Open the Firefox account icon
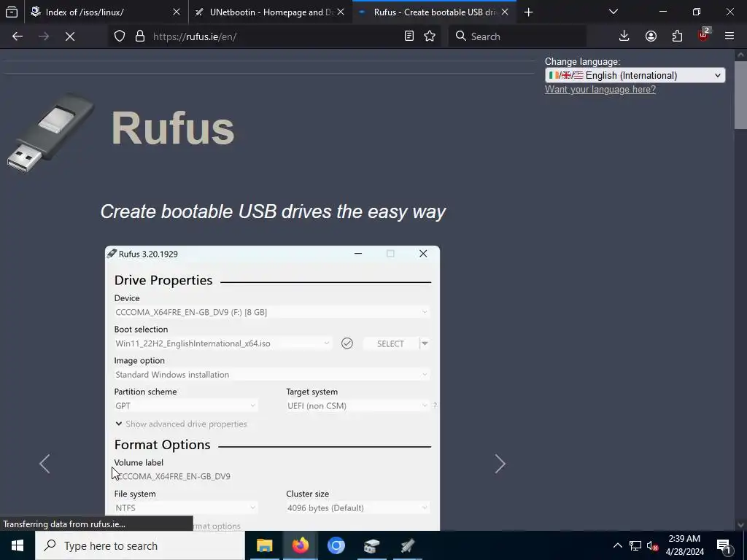Image resolution: width=747 pixels, height=560 pixels. (x=651, y=36)
